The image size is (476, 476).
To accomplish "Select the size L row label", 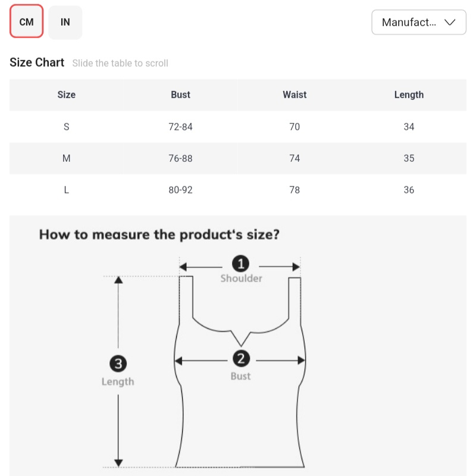I will (67, 190).
